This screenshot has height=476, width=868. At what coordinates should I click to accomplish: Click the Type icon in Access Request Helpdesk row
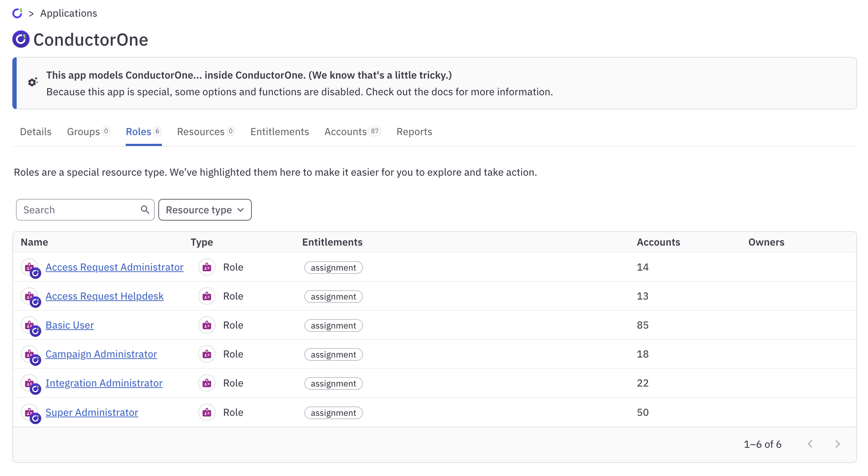pos(207,296)
